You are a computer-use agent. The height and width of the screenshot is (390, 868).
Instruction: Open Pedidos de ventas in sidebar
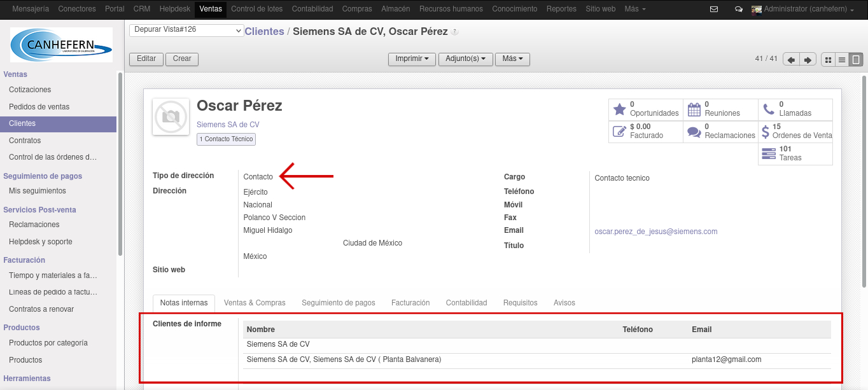39,107
